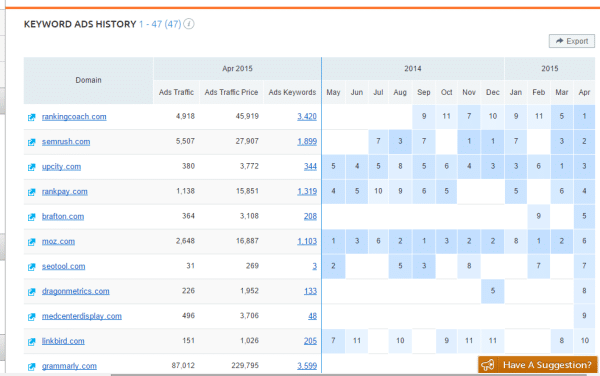Click the rankingcoach.com traffic price value 45,919

pos(247,116)
